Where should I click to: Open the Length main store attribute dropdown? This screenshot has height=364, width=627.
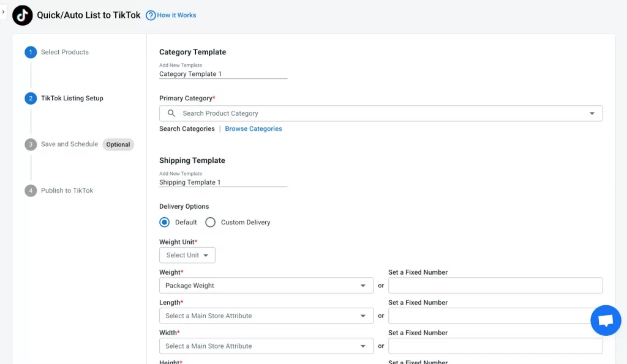[266, 316]
